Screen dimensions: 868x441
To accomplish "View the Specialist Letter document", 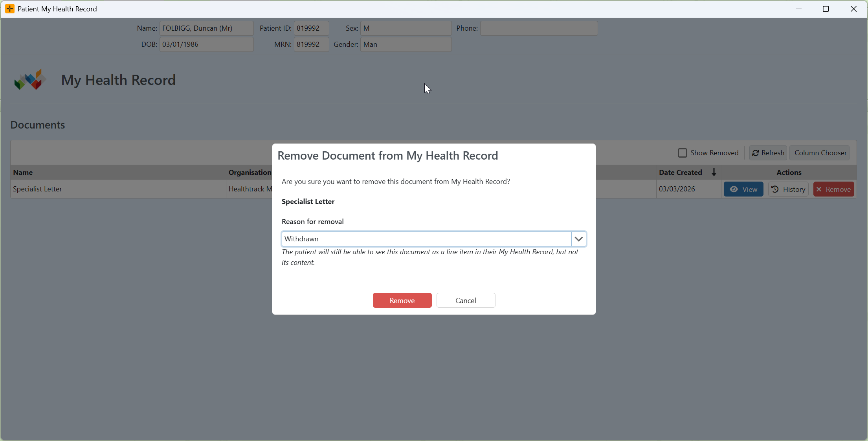I will pos(743,189).
